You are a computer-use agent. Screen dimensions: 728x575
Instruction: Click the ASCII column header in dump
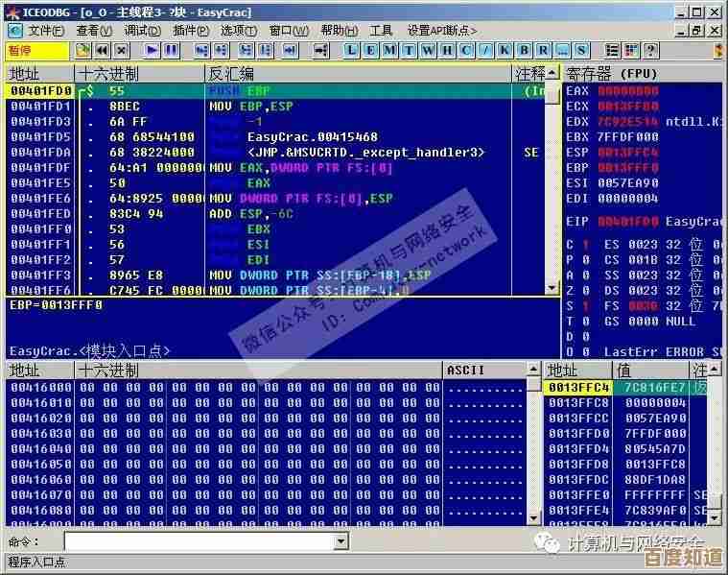pos(466,371)
